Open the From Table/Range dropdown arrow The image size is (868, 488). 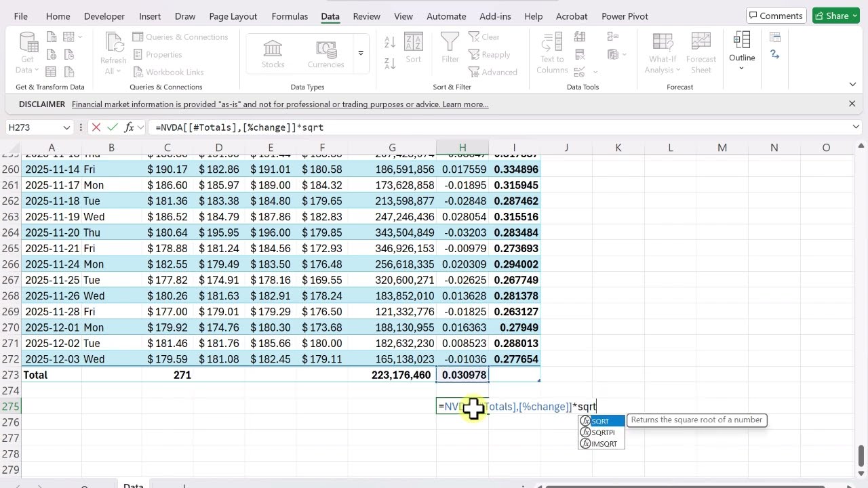click(x=80, y=37)
